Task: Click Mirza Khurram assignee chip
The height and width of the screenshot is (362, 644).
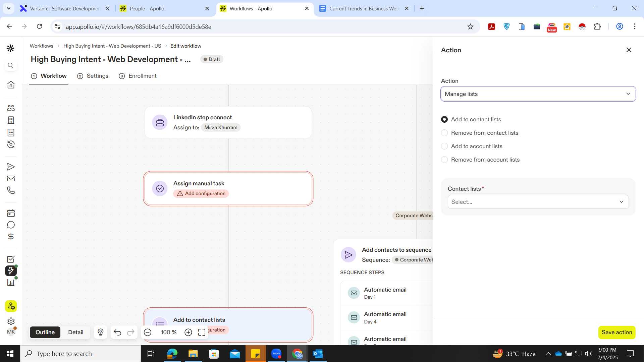Action: [221, 127]
